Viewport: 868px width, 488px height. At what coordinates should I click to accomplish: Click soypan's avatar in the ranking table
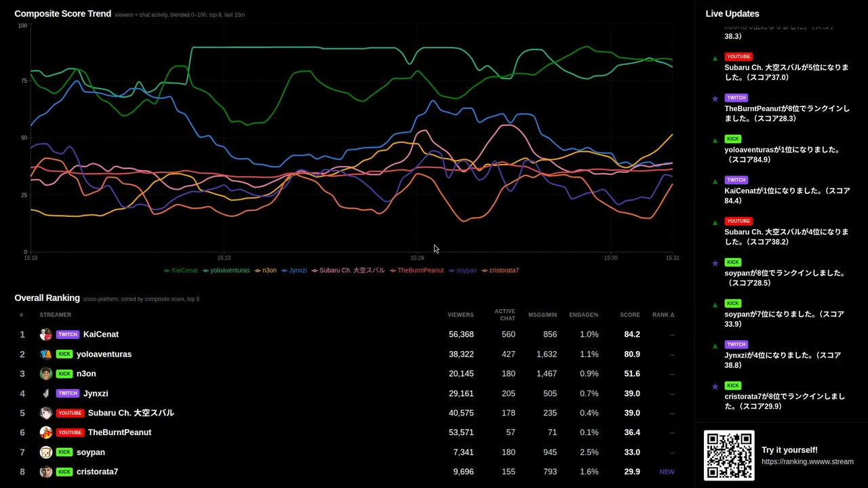46,452
